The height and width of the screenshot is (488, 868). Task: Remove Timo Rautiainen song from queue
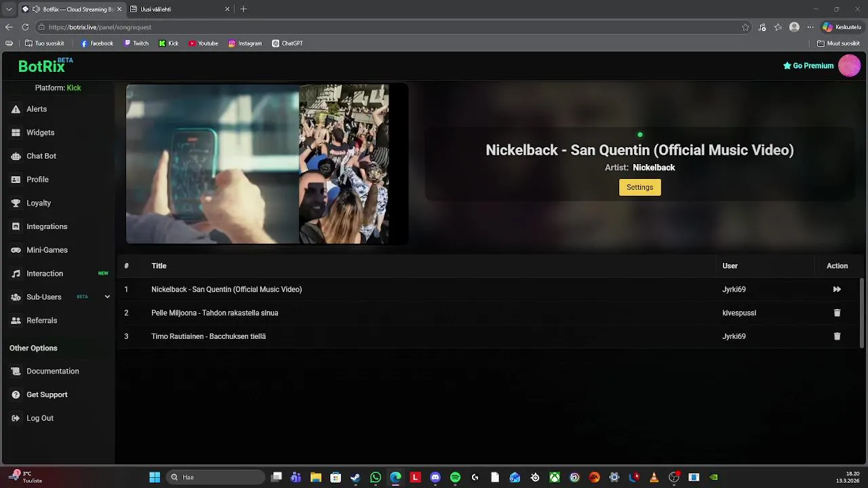pos(837,336)
